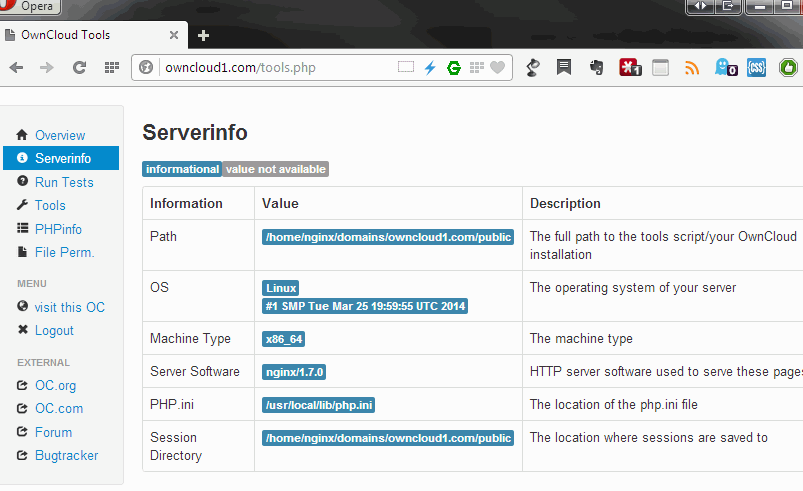Click the value not available badge
The image size is (803, 491).
pos(276,169)
